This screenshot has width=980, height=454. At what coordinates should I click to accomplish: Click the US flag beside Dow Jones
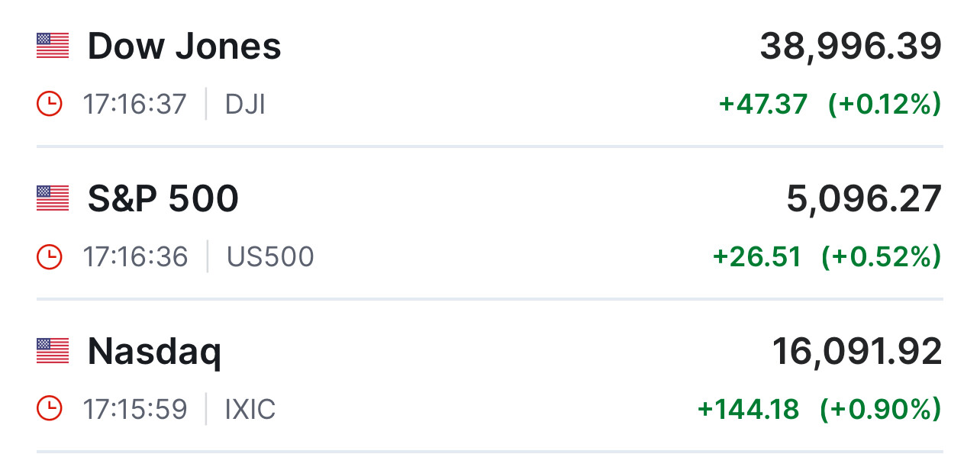[53, 46]
